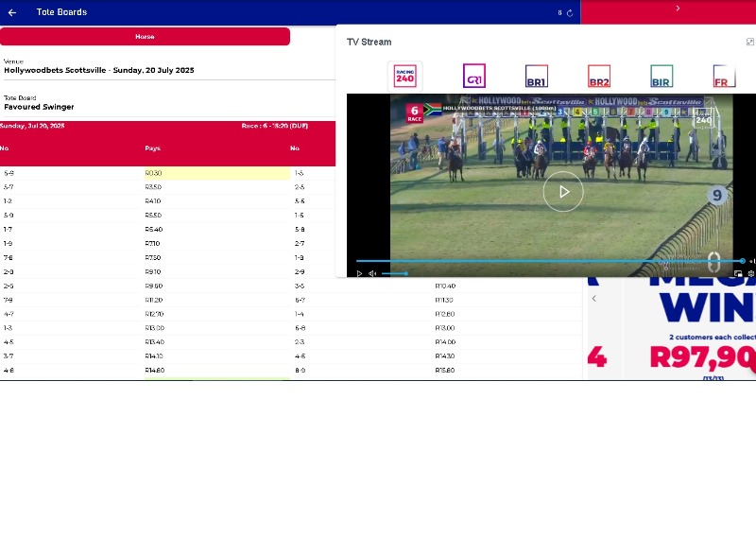Viewport: 756px width, 555px height.
Task: Open the video player settings gear
Action: (750, 273)
